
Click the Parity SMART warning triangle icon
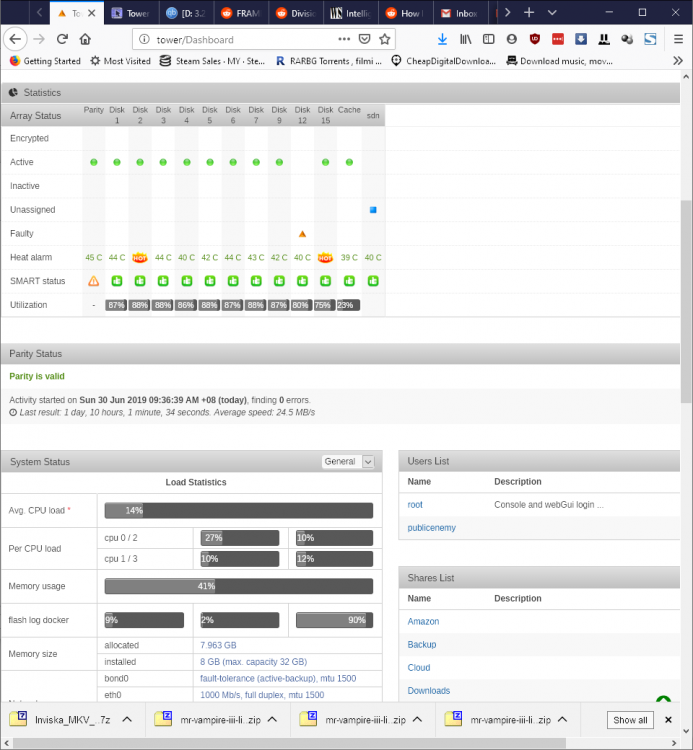(94, 281)
